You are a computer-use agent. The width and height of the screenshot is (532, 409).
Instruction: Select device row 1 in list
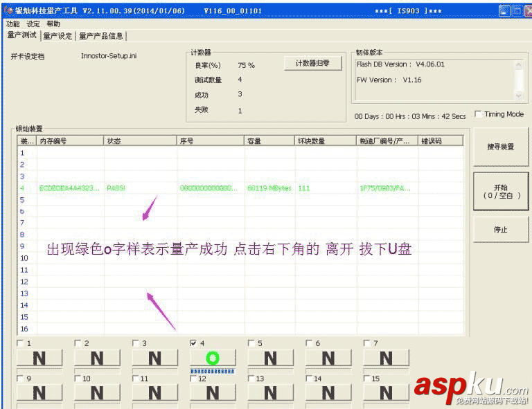240,153
